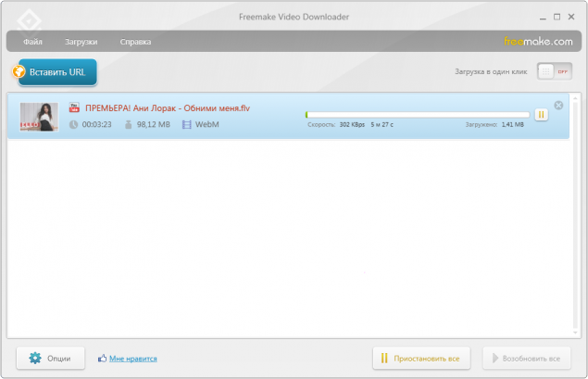
Task: Click the file size weight icon
Action: point(129,124)
